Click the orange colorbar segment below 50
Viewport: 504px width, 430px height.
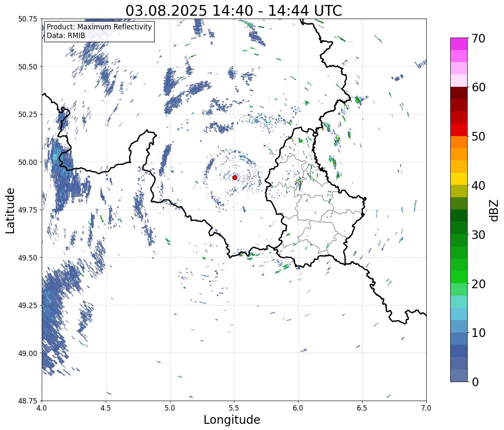tap(459, 142)
